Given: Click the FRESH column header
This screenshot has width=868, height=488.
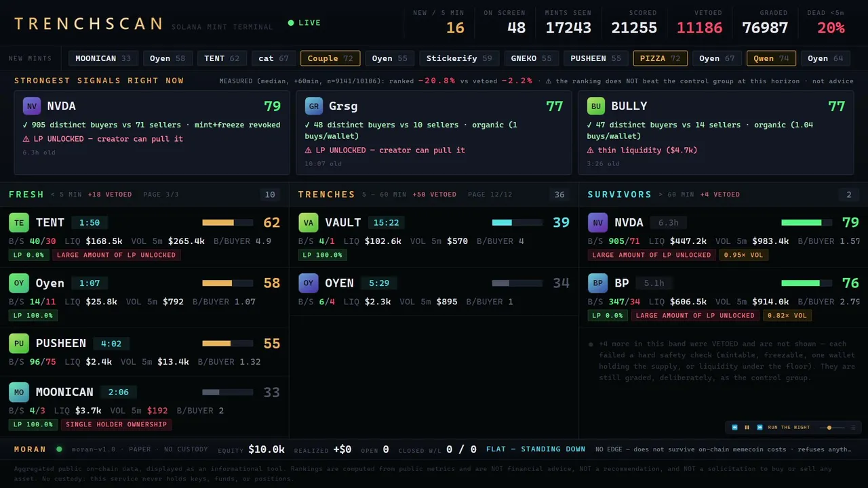Looking at the screenshot, I should [x=26, y=195].
